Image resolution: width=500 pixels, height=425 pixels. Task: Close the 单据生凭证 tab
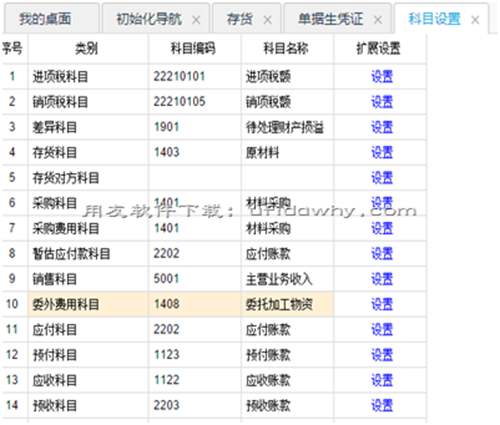[378, 20]
